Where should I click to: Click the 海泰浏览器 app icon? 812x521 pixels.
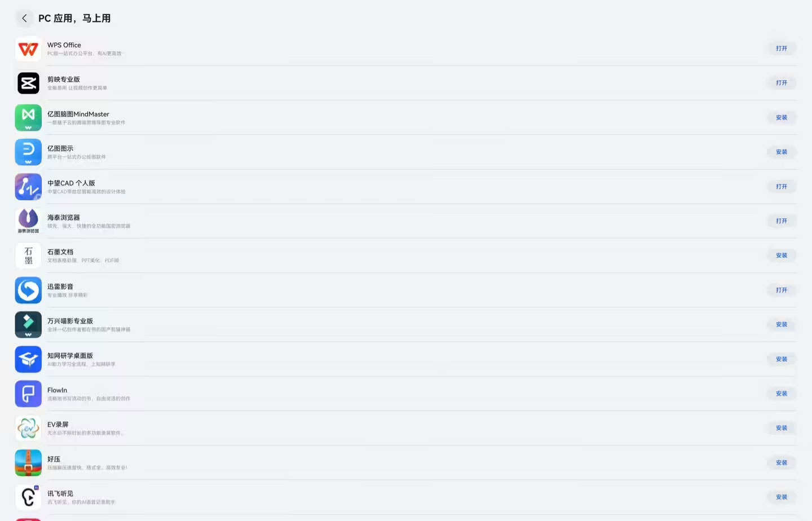tap(28, 221)
